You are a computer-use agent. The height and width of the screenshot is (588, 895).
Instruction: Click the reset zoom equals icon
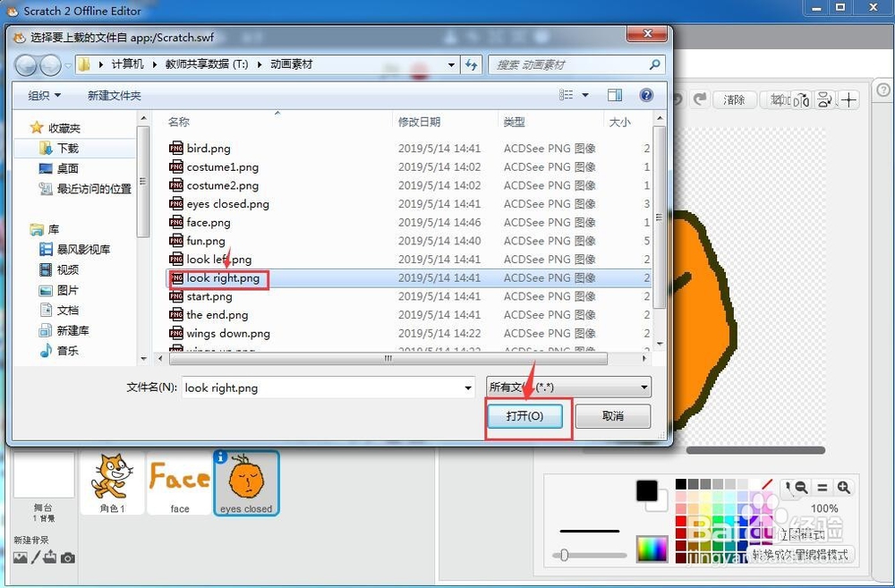822,488
